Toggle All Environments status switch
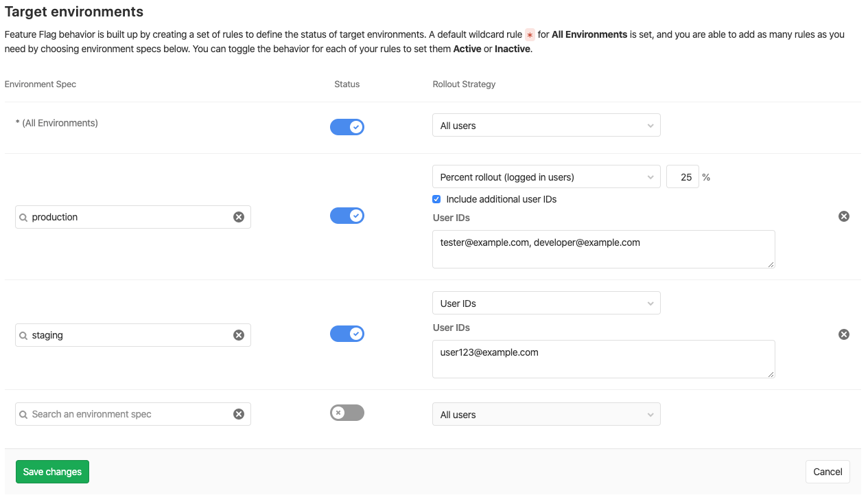The width and height of the screenshot is (868, 504). (347, 127)
